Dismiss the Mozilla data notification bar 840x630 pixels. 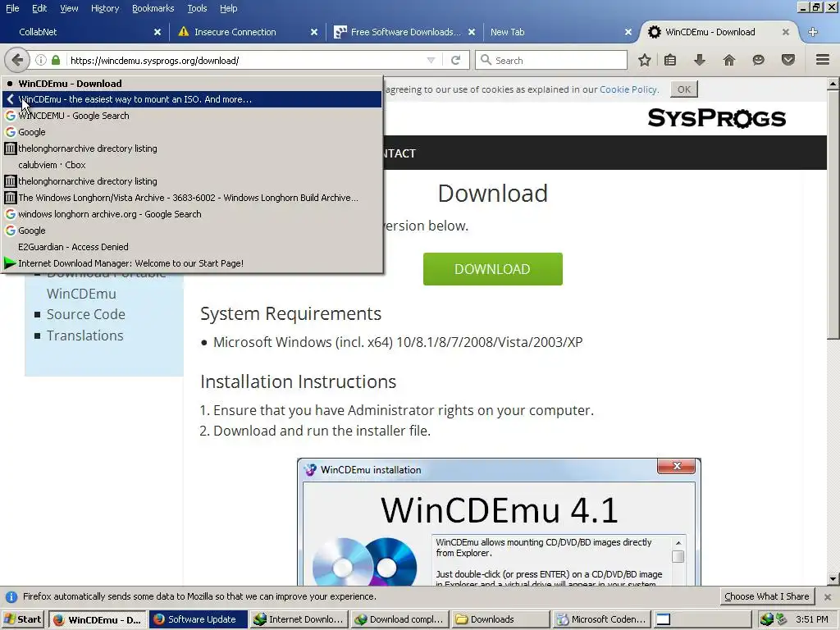tap(828, 597)
